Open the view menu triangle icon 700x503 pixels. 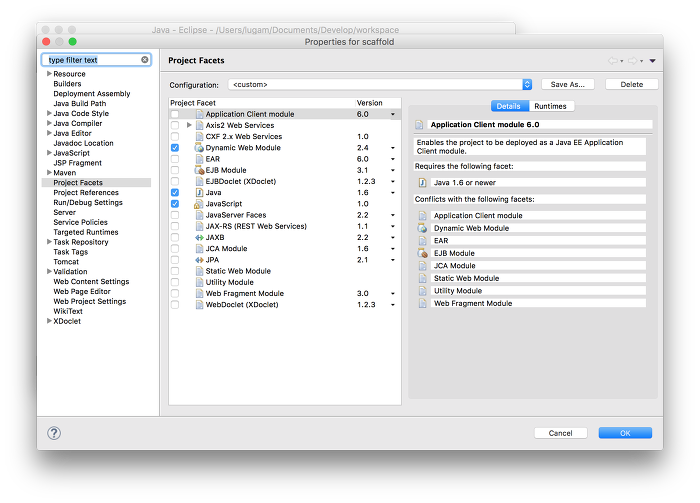653,61
